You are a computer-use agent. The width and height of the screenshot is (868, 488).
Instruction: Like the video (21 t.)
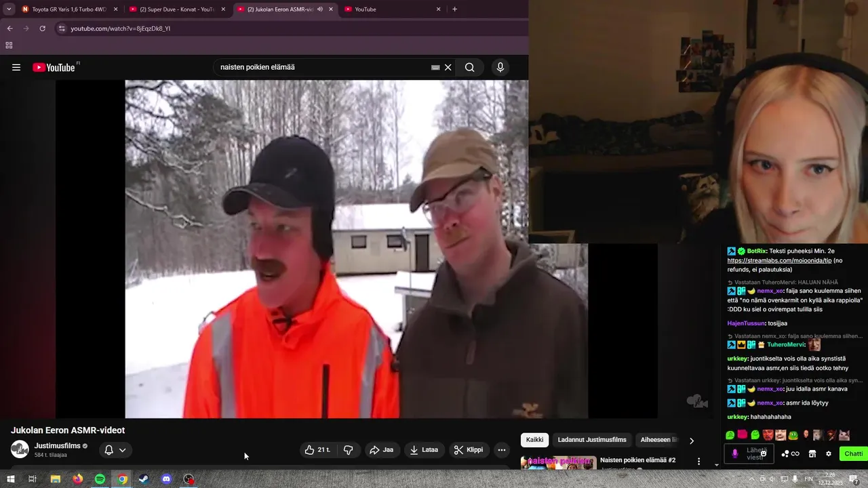[x=317, y=450]
